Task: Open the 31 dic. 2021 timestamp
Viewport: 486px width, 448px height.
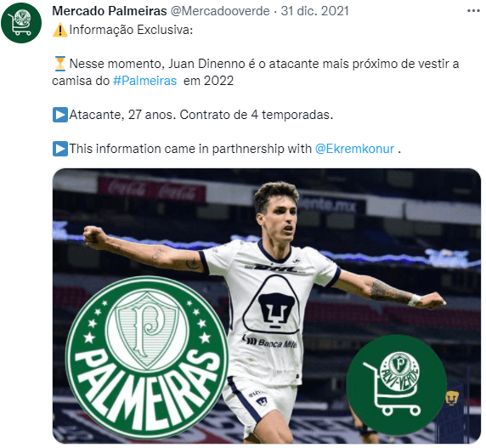Action: [314, 11]
